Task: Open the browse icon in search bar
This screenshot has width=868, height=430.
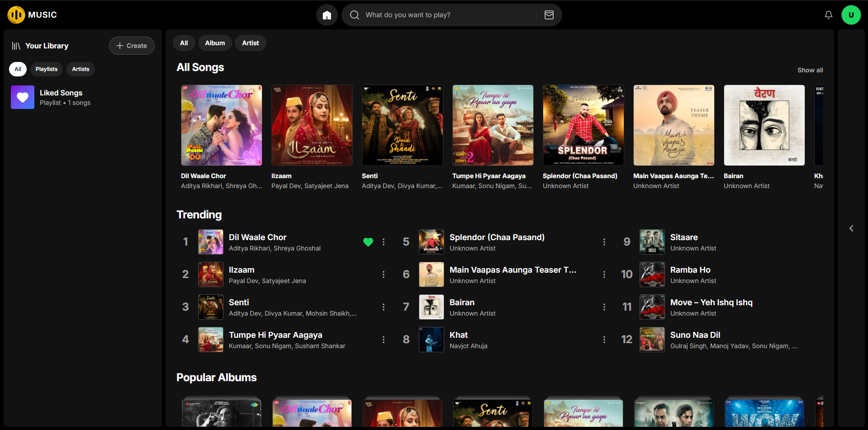Action: [549, 15]
